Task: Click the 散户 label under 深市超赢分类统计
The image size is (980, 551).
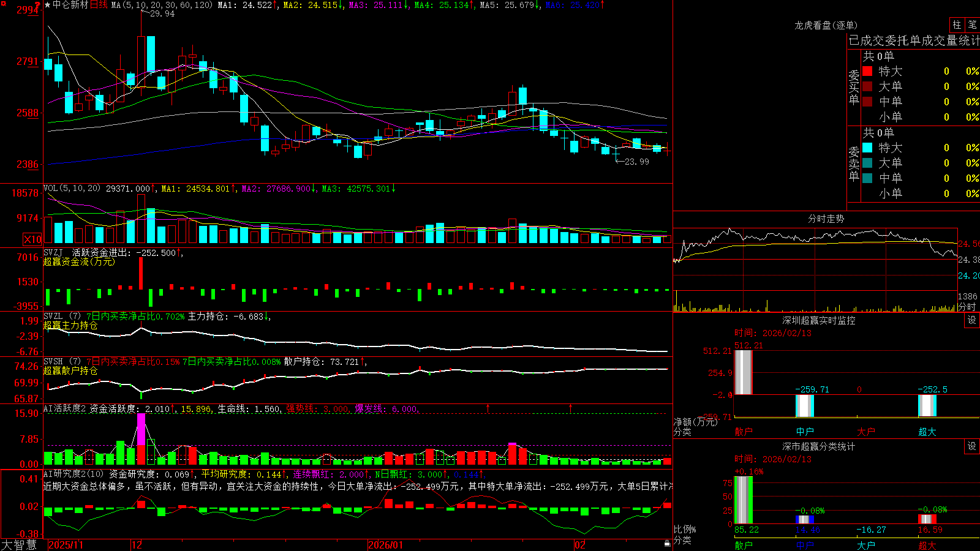Action: (744, 545)
